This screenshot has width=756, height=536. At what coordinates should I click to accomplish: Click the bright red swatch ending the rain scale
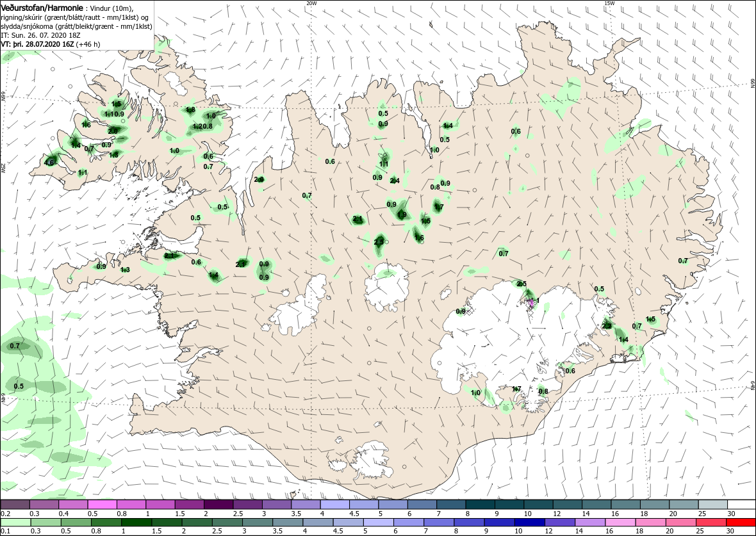(x=740, y=523)
